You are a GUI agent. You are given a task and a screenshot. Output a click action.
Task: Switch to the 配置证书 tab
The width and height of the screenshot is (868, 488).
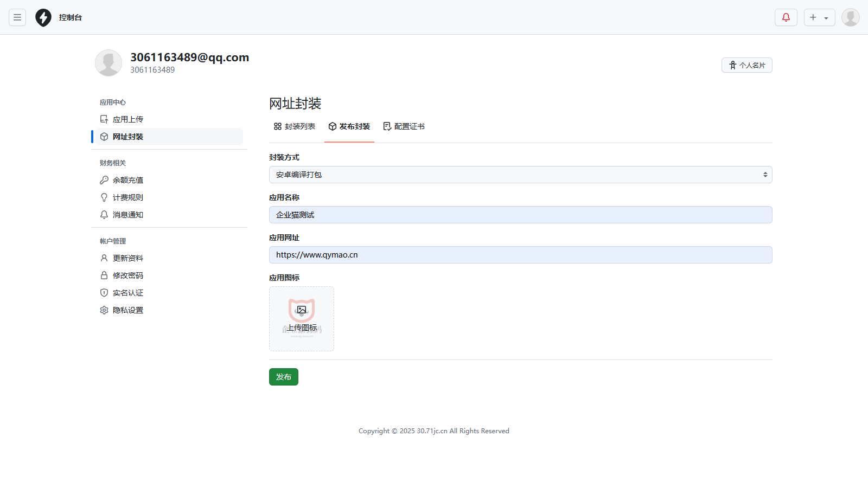coord(404,126)
